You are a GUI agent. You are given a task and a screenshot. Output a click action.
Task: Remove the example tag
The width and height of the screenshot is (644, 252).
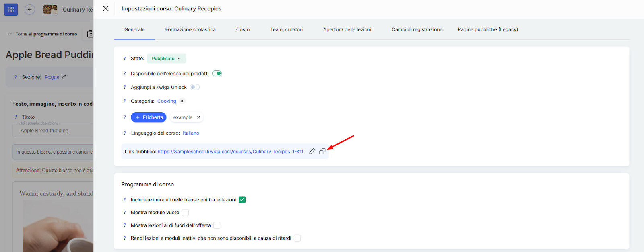click(198, 117)
